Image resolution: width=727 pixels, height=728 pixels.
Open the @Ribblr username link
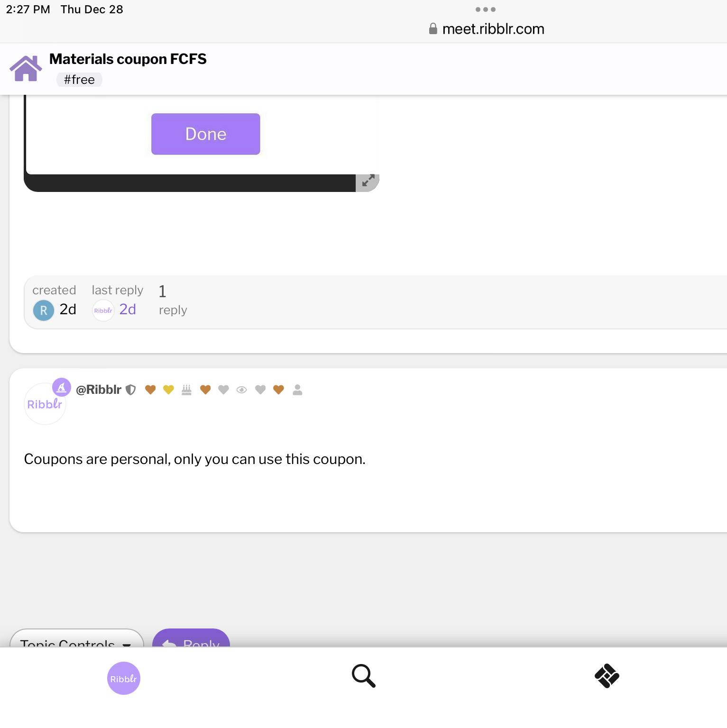tap(98, 390)
